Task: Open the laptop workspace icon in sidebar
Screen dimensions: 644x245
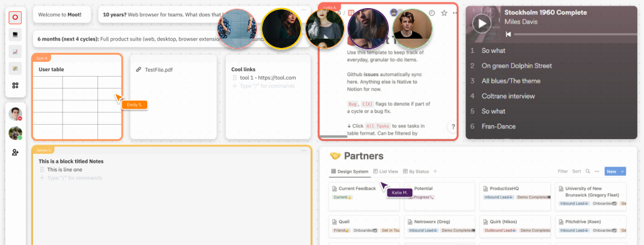Action: (x=15, y=34)
